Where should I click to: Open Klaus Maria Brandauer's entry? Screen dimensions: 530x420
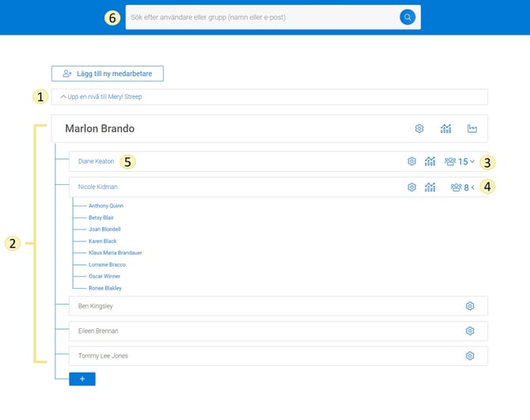coord(115,252)
